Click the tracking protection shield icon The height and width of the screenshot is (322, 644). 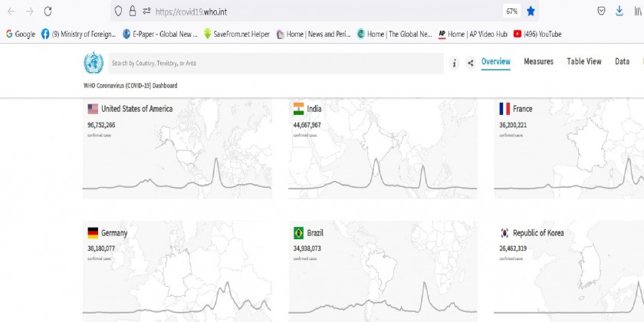click(118, 11)
